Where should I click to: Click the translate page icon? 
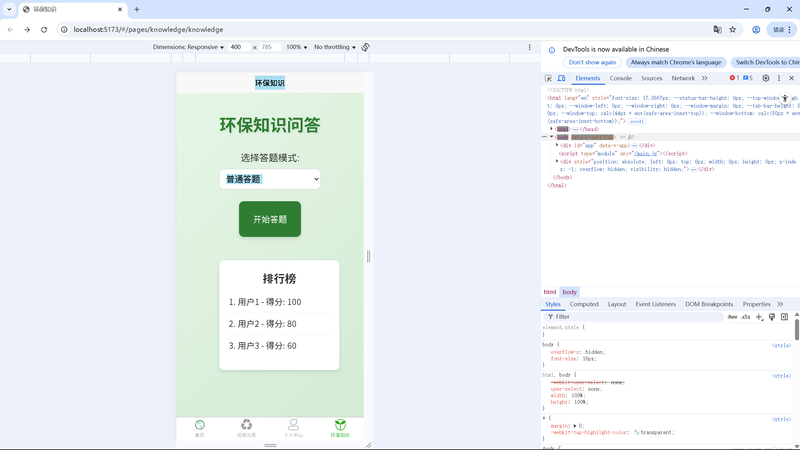pos(717,30)
